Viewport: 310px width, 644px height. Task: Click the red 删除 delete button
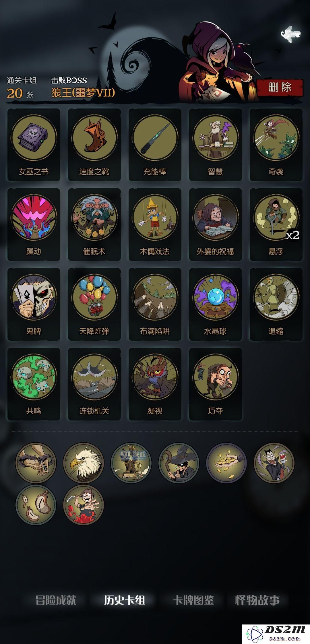280,87
